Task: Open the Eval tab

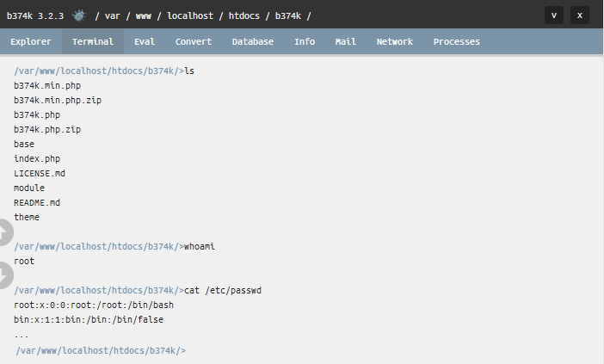Action: (145, 41)
